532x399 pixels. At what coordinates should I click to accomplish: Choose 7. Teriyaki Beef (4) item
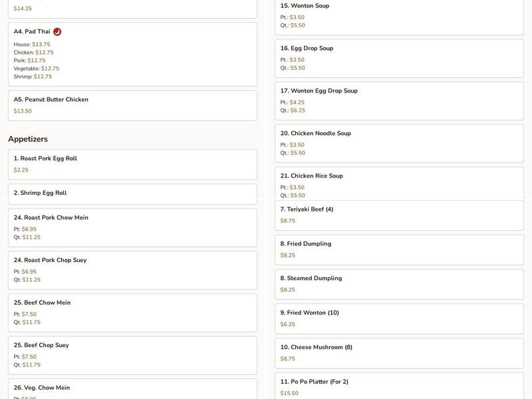pyautogui.click(x=399, y=215)
